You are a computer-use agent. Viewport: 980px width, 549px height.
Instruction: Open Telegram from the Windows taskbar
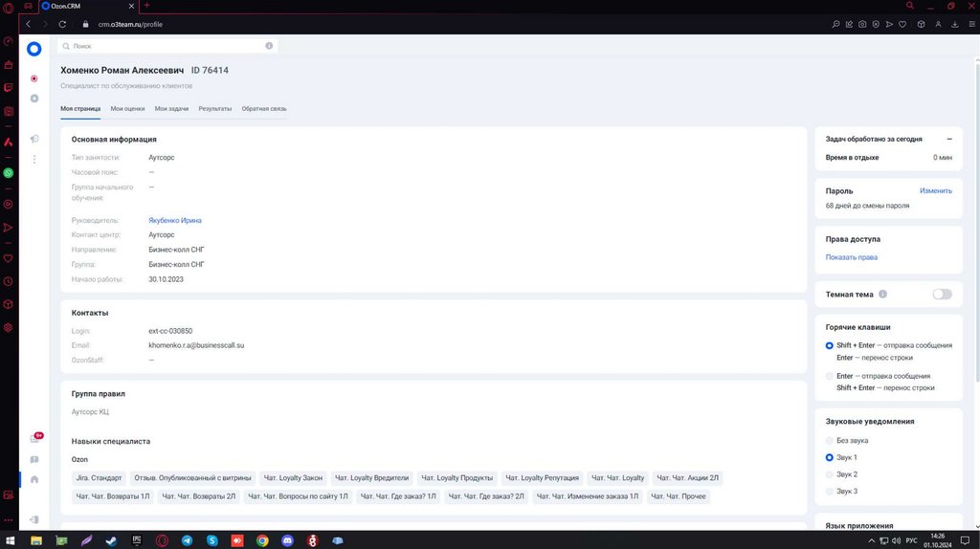pyautogui.click(x=187, y=541)
